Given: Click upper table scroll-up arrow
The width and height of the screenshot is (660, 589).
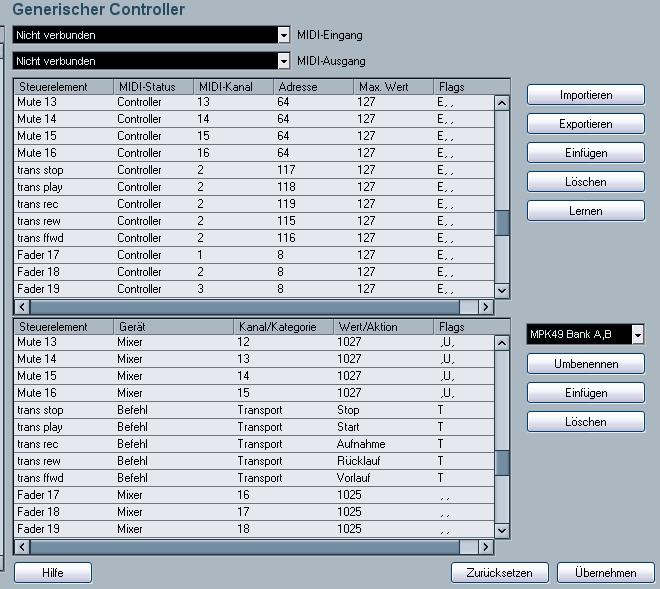Looking at the screenshot, I should point(502,103).
